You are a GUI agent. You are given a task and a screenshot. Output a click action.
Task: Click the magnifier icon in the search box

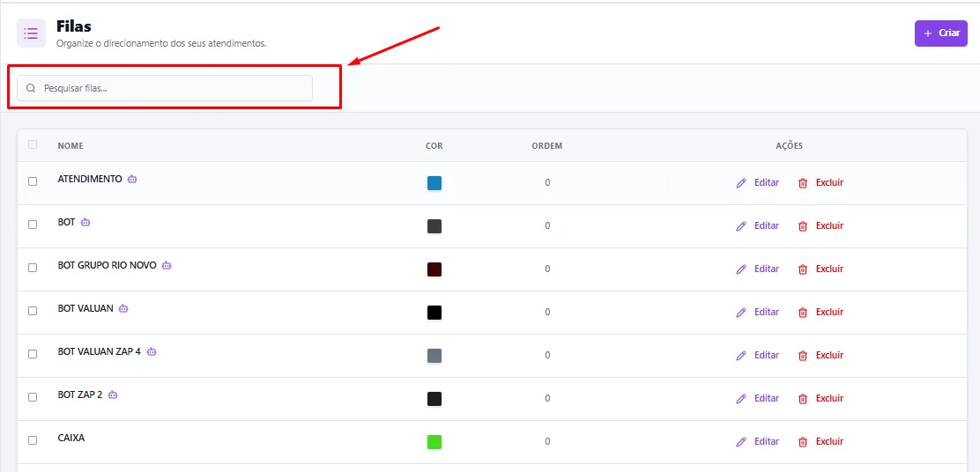31,88
